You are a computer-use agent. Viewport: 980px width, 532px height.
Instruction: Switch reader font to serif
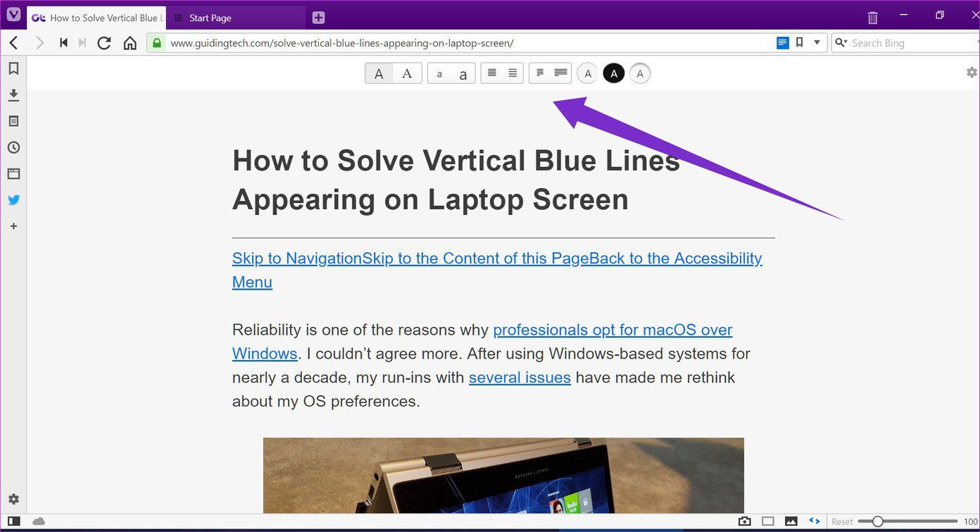click(407, 73)
